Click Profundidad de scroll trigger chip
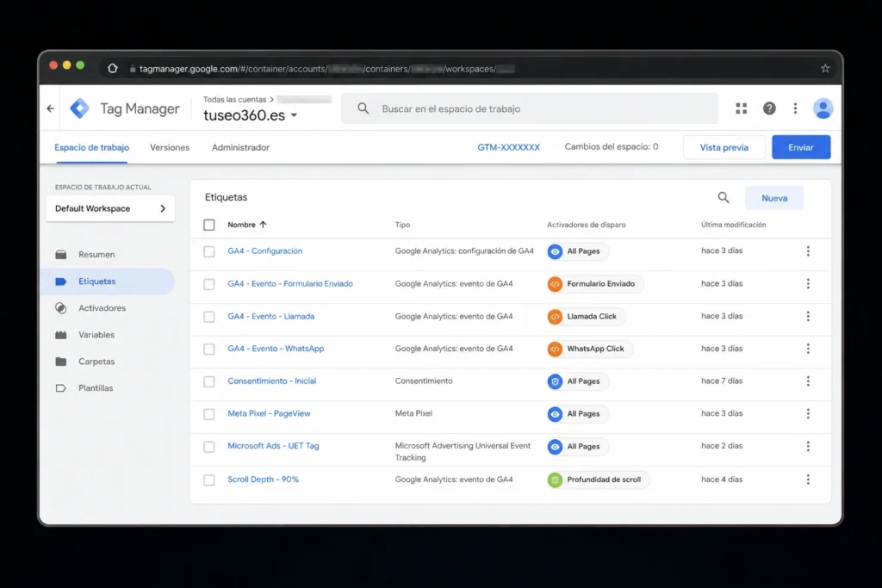Image resolution: width=882 pixels, height=588 pixels. [598, 480]
